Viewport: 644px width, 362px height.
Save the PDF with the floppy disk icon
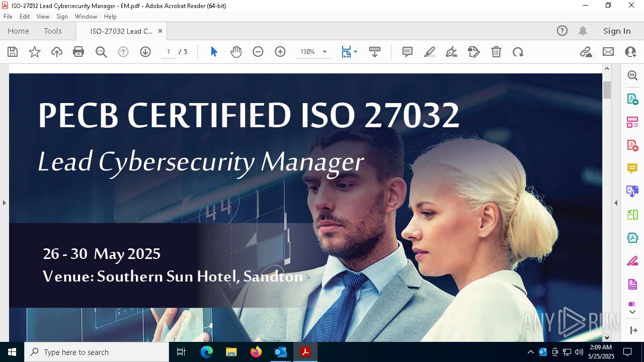pyautogui.click(x=13, y=52)
